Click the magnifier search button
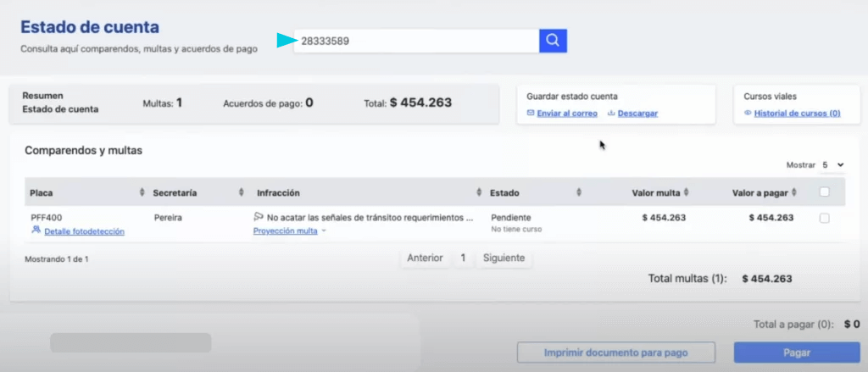This screenshot has height=372, width=868. pos(553,41)
